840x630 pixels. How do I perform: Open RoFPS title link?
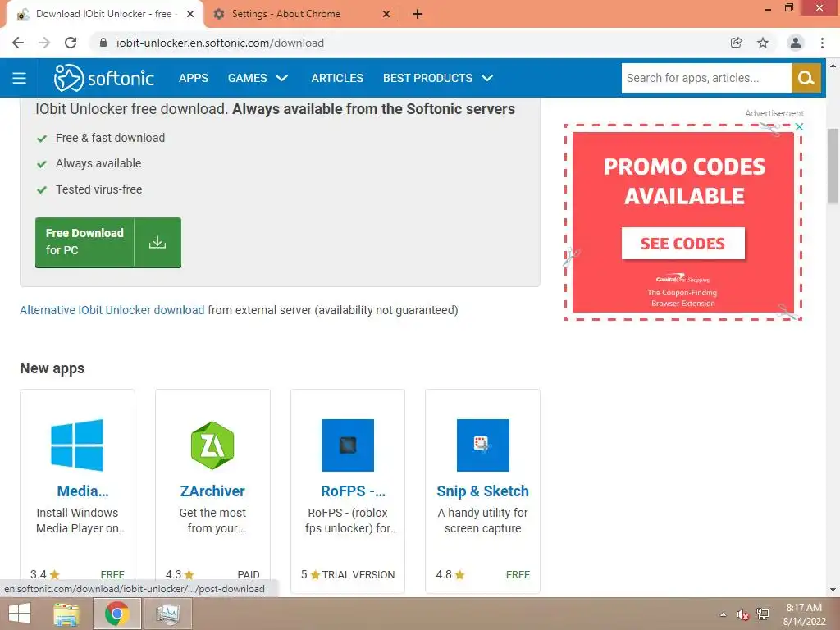coord(353,491)
